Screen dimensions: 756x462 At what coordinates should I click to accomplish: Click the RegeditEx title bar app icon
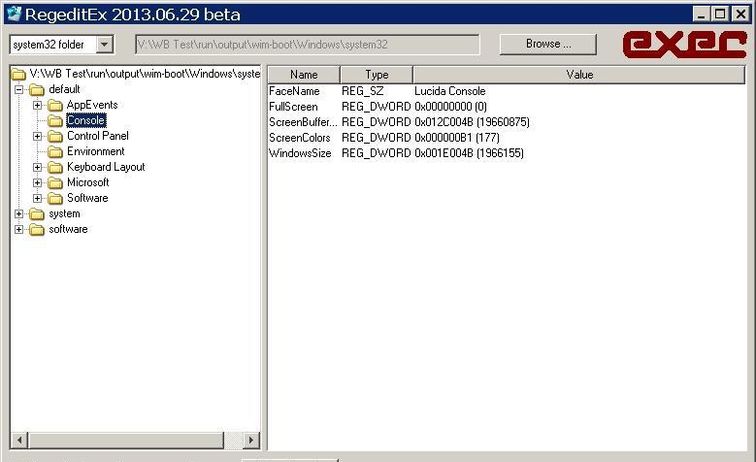[14, 14]
